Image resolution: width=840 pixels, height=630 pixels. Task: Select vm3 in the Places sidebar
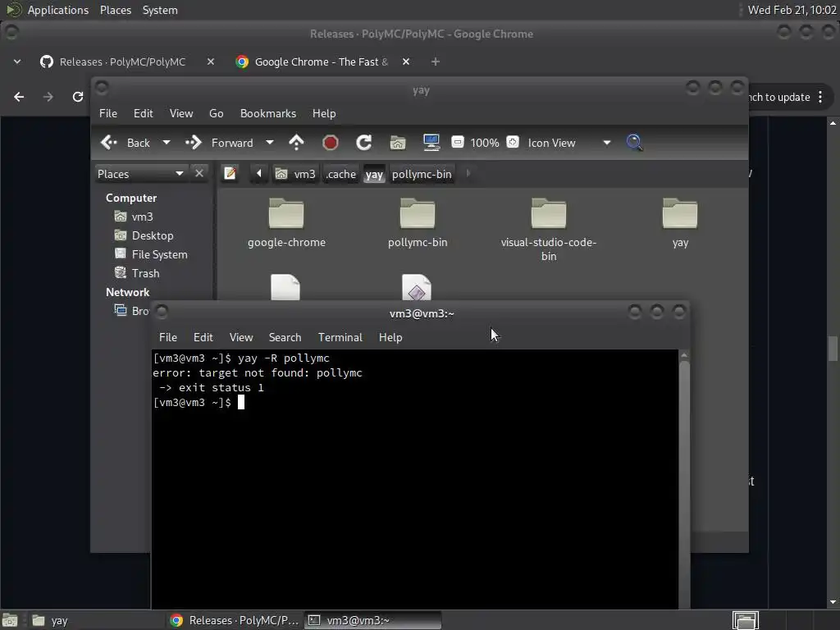[142, 217]
